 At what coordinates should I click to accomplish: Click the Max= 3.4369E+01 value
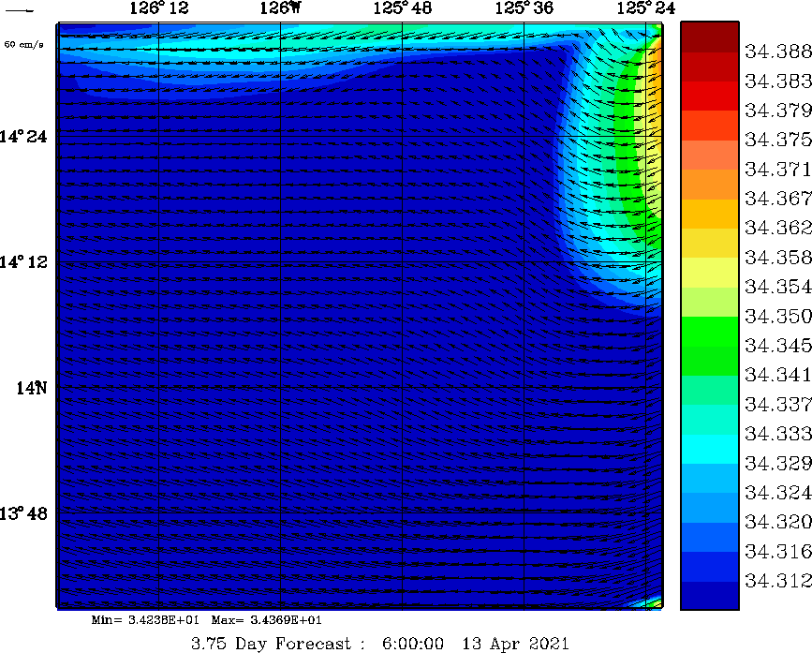(x=266, y=620)
